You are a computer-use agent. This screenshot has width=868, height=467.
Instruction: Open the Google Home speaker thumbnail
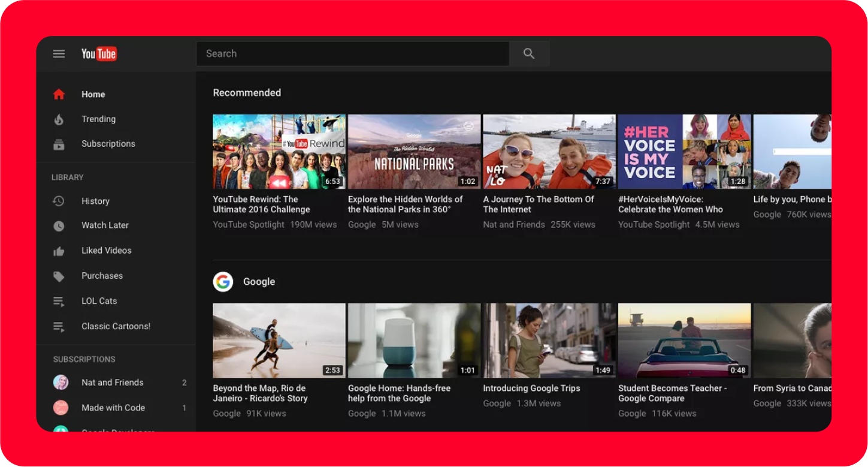pos(415,341)
